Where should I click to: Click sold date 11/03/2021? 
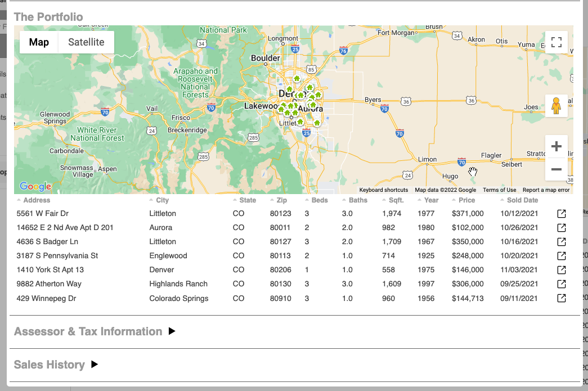coord(519,270)
